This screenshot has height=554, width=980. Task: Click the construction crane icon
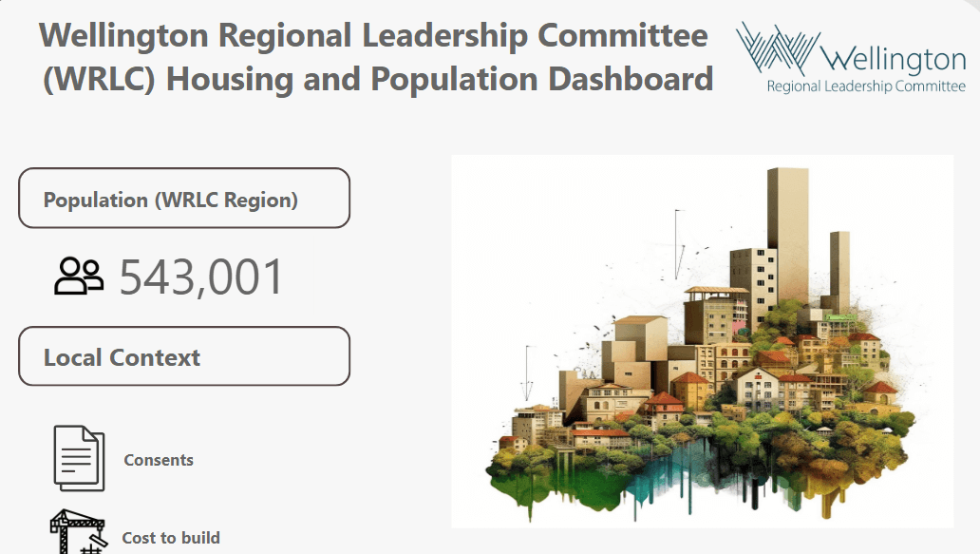tap(78, 532)
